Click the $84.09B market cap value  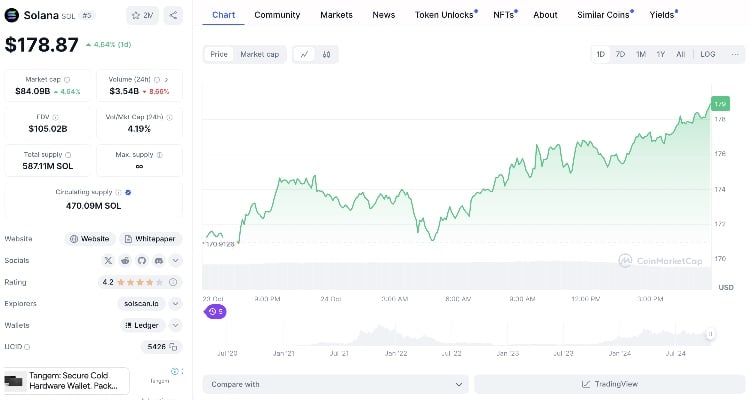pos(33,91)
